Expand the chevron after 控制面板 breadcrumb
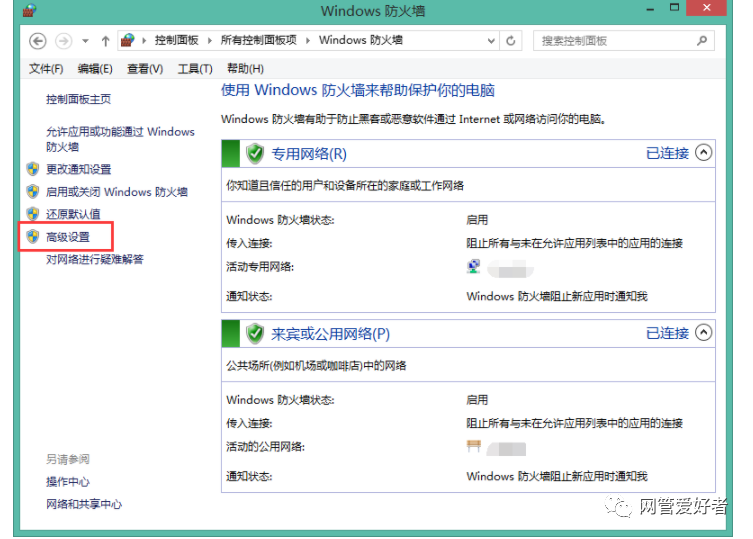 209,41
